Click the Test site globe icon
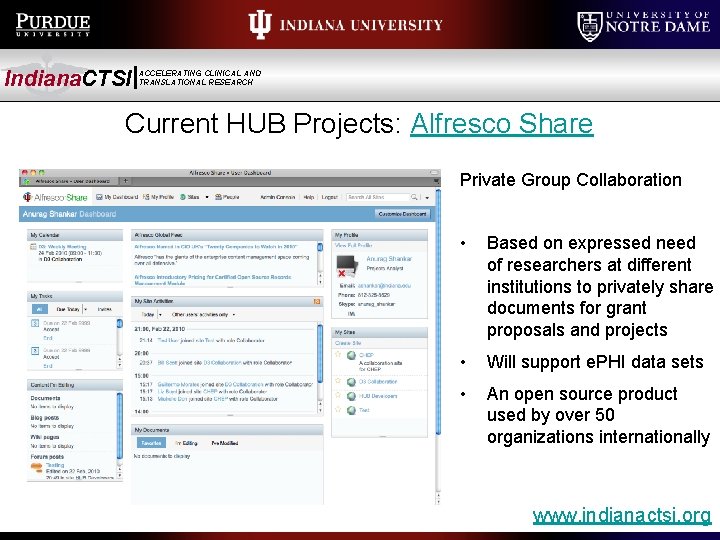 351,411
